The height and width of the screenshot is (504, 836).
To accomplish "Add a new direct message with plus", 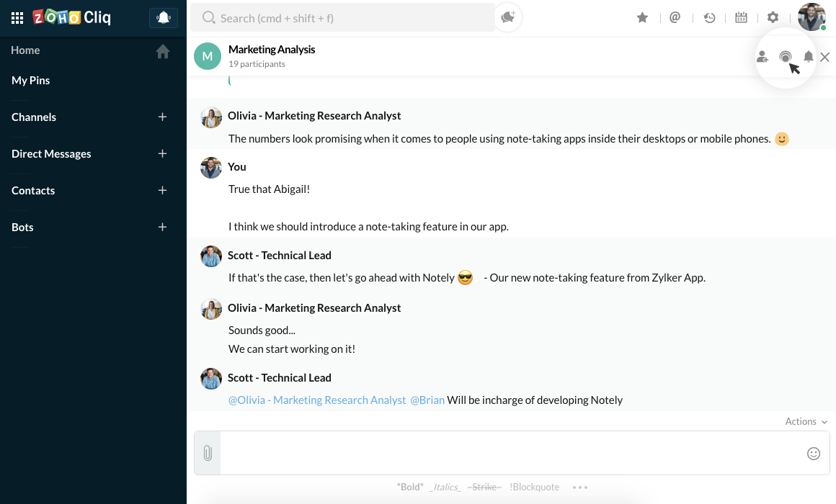I will pos(162,153).
